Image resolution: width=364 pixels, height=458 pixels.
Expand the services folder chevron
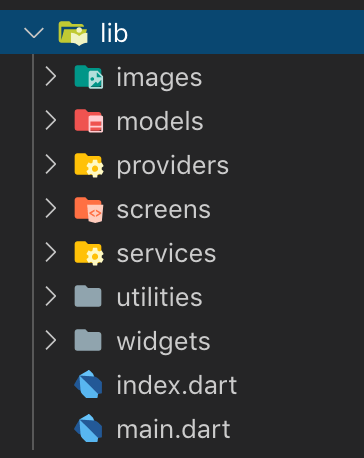51,252
